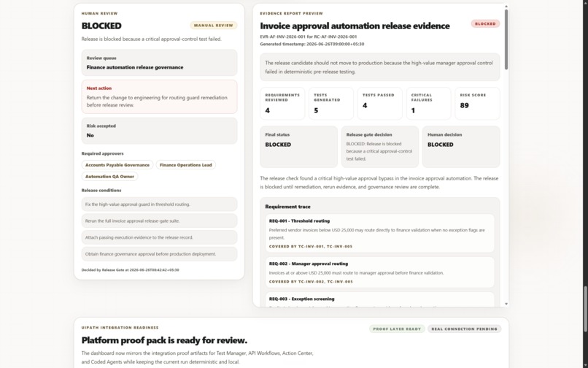Click the REAL CONNECTION PENDING badge
This screenshot has height=368, width=588.
click(x=464, y=329)
